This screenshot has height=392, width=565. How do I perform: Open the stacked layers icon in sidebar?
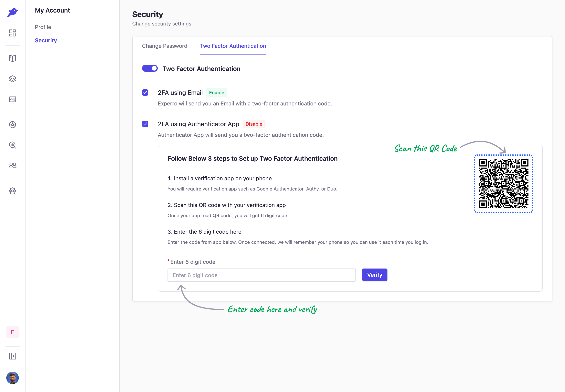pos(13,79)
